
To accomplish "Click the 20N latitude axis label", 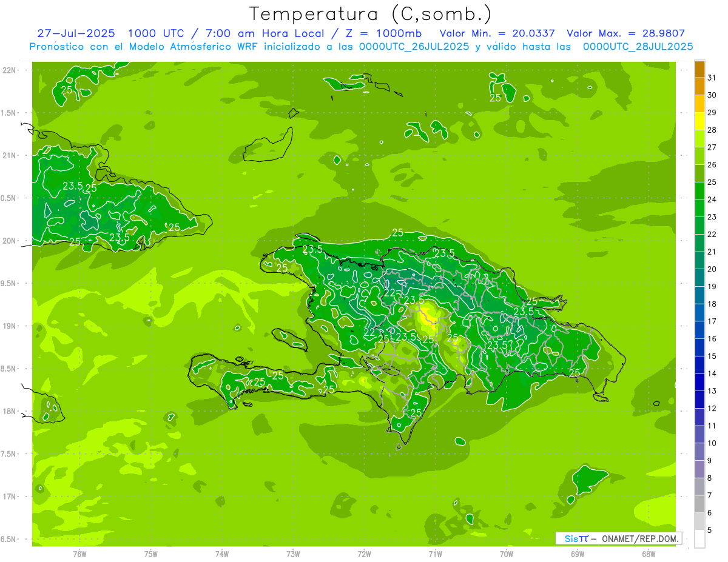I will pyautogui.click(x=9, y=241).
